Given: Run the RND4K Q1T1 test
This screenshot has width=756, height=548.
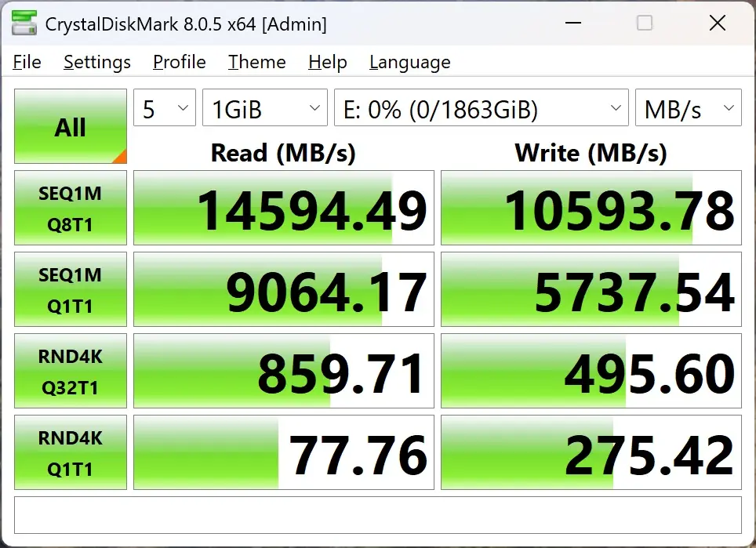Looking at the screenshot, I should point(71,452).
